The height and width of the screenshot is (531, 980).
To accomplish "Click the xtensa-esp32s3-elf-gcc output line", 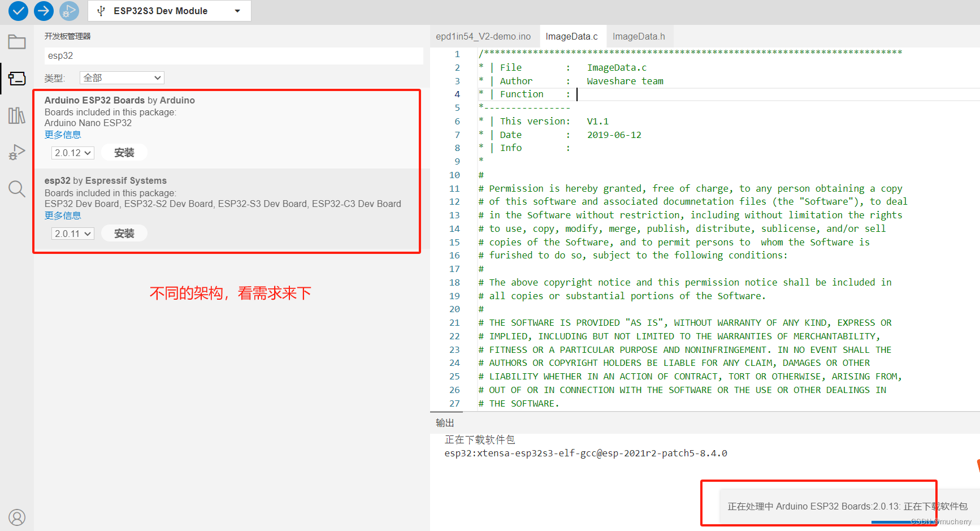I will coord(586,453).
